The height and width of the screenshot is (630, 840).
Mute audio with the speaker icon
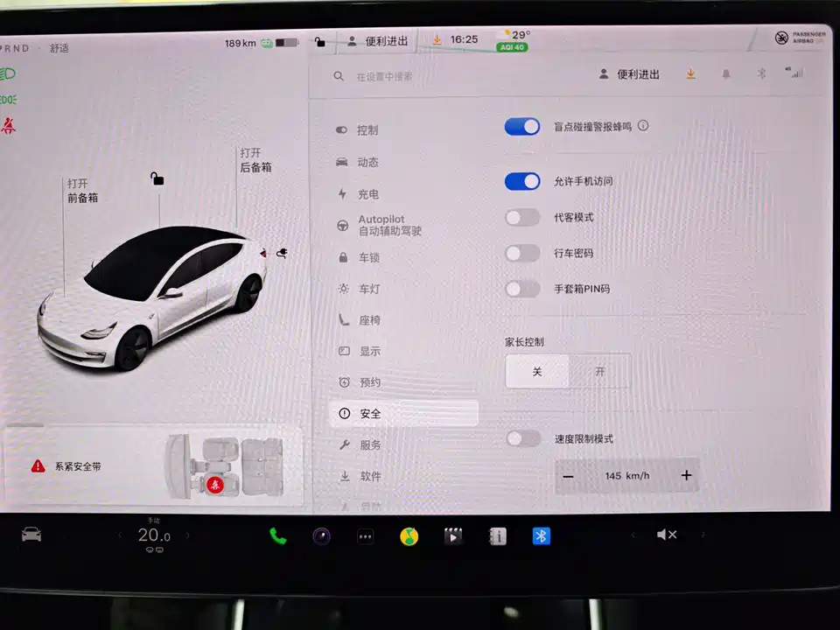[667, 535]
